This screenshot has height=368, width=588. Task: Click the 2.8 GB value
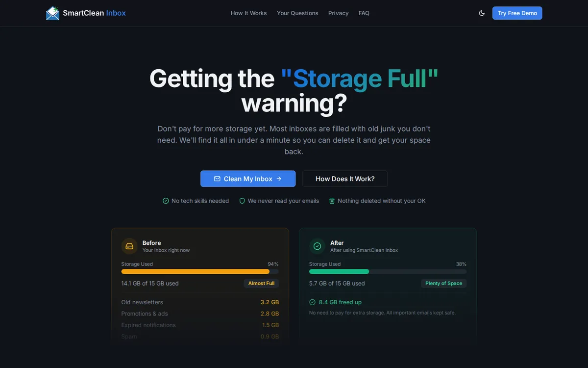pos(269,314)
